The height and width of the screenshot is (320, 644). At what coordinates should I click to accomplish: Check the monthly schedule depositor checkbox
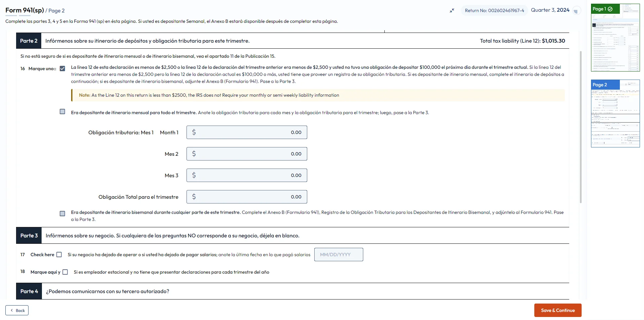click(62, 111)
